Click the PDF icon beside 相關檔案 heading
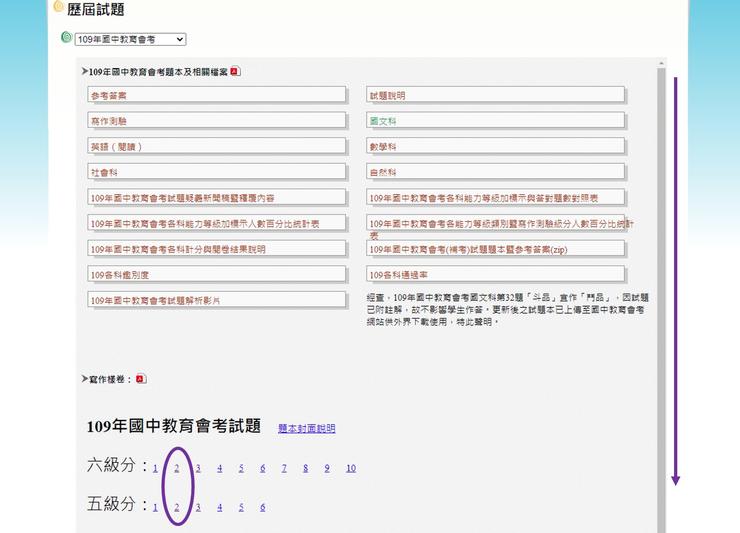Screen dimensions: 740x533 [236, 72]
